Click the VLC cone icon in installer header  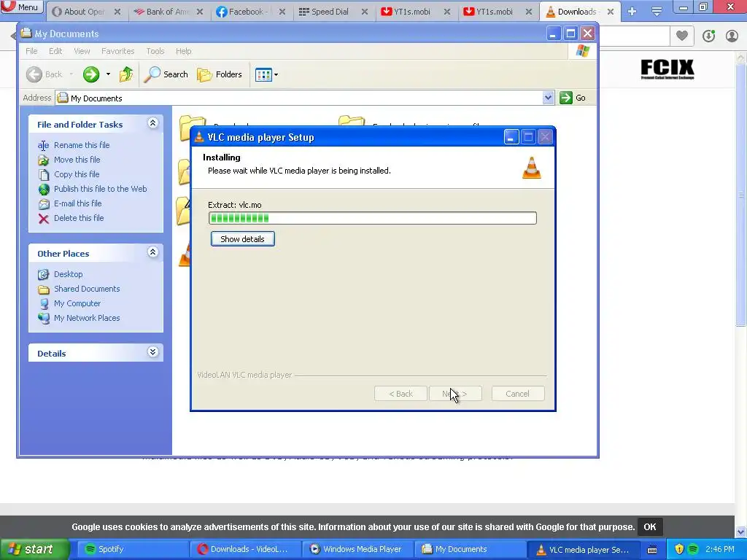pos(532,168)
